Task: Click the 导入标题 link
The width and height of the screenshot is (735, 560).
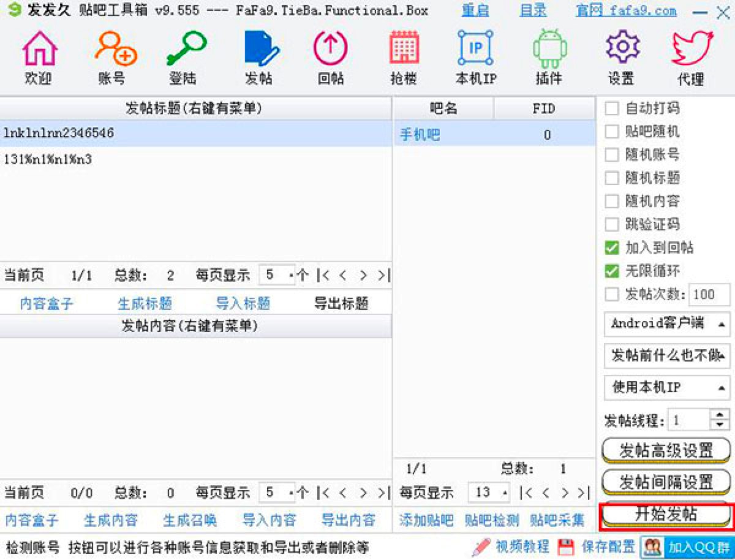Action: tap(243, 304)
